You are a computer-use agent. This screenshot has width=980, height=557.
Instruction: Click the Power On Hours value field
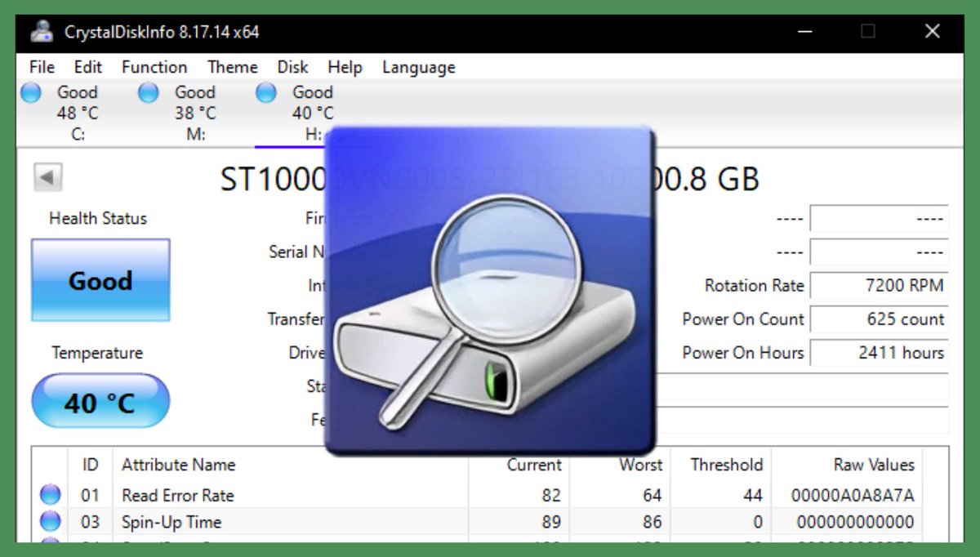(x=879, y=353)
